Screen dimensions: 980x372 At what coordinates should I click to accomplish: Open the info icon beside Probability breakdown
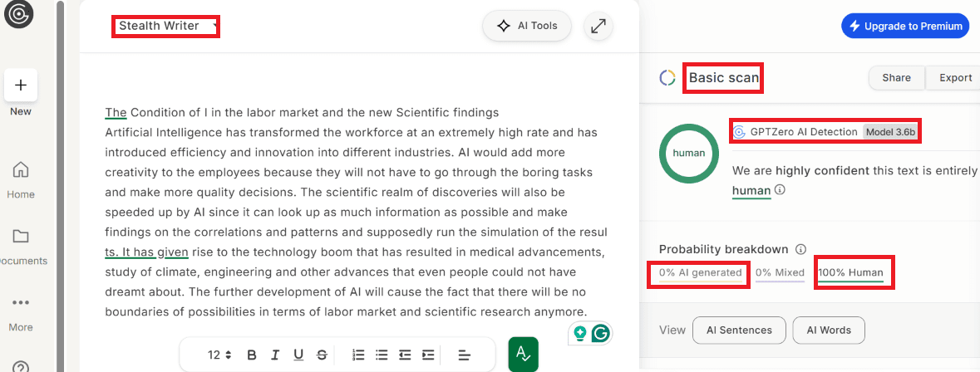800,250
